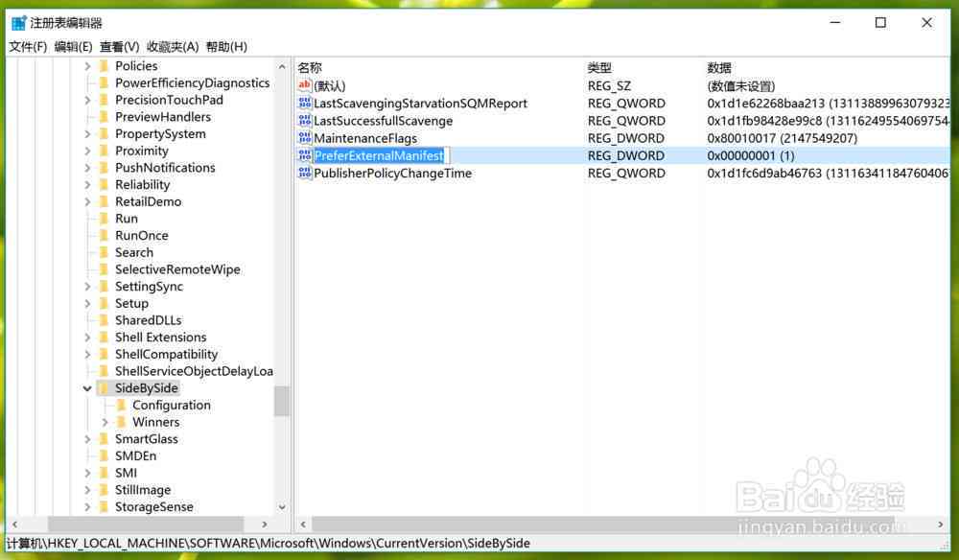Expand the Setup tree node
The image size is (959, 560).
[x=87, y=303]
